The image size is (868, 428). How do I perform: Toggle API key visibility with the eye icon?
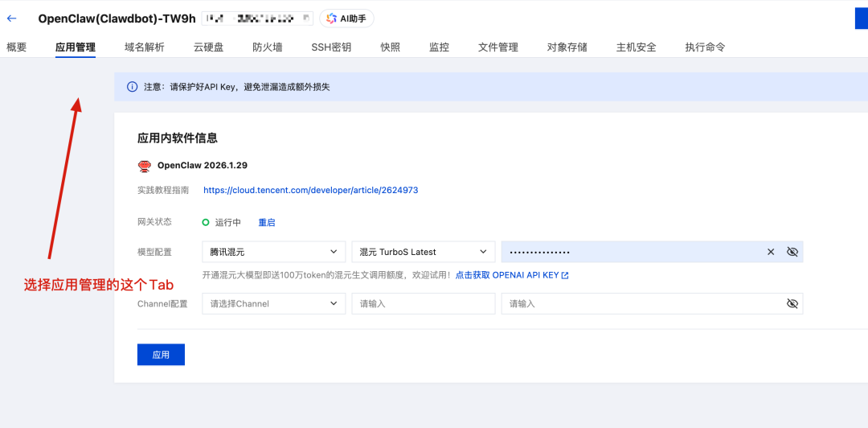tap(792, 252)
